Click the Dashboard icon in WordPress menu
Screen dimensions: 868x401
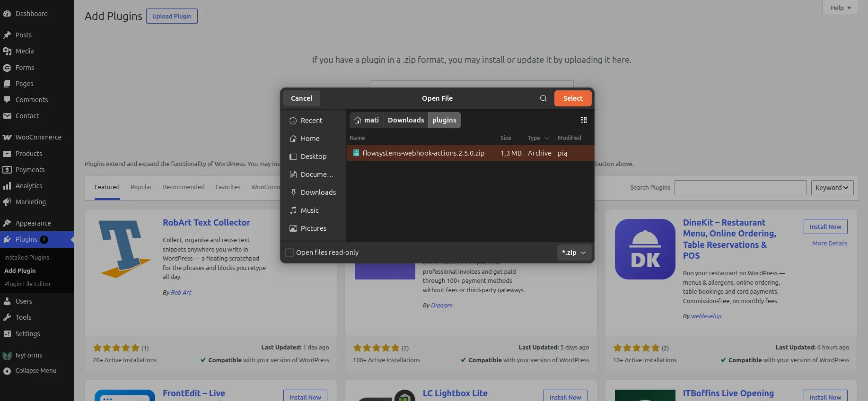click(x=7, y=14)
